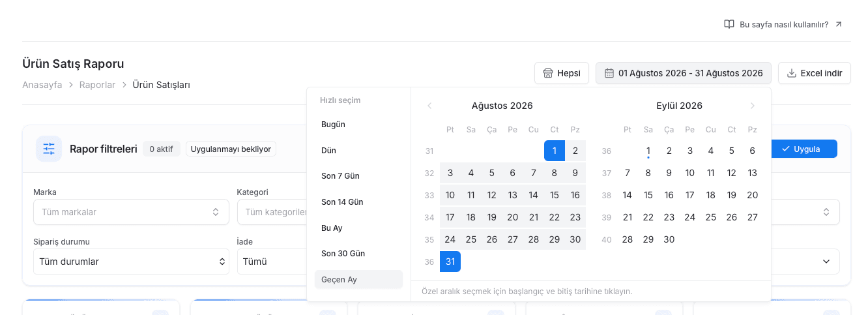The width and height of the screenshot is (868, 315).
Task: Click the Ağustos 2026 month title
Action: [502, 106]
